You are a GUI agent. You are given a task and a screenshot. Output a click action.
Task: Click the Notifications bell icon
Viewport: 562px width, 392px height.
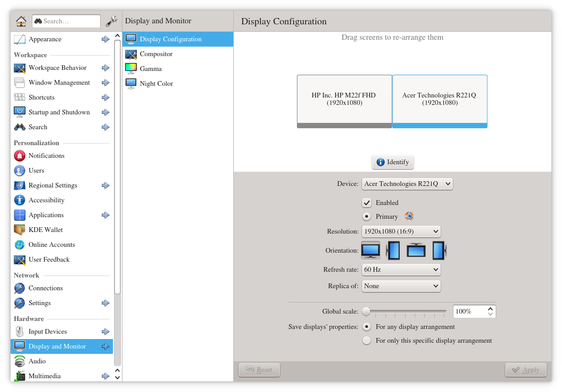pos(20,156)
